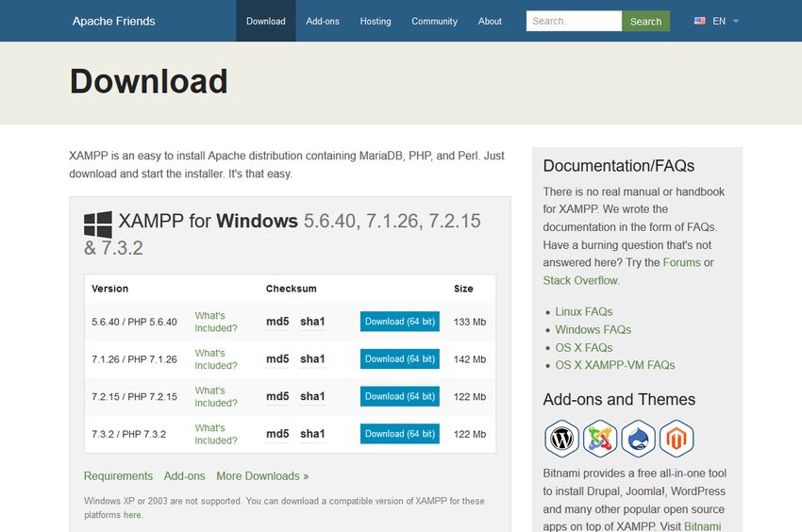This screenshot has width=802, height=532.
Task: Open the Requirements link
Action: click(x=118, y=476)
